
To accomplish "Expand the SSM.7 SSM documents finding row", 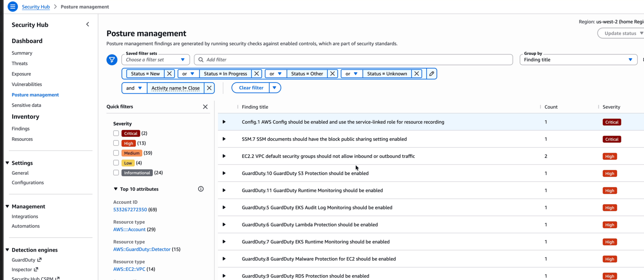I will point(224,139).
